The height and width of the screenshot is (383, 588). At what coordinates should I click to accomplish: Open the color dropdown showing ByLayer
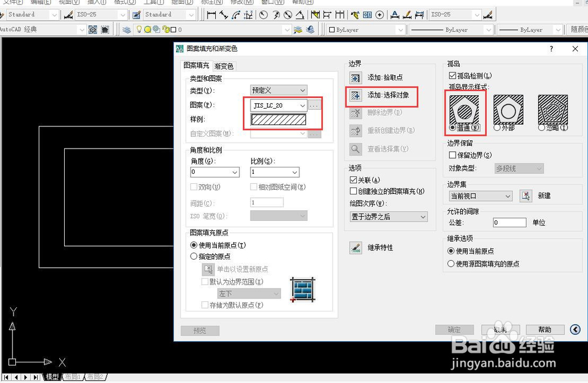366,29
